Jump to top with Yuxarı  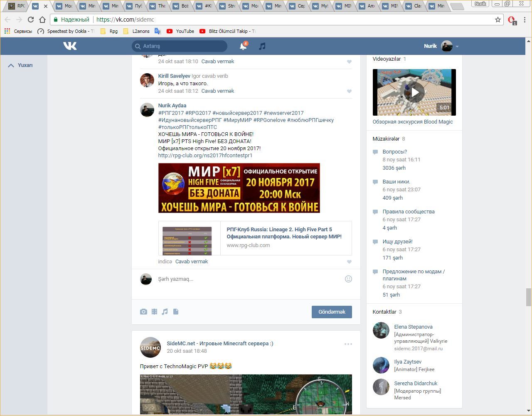pyautogui.click(x=20, y=65)
